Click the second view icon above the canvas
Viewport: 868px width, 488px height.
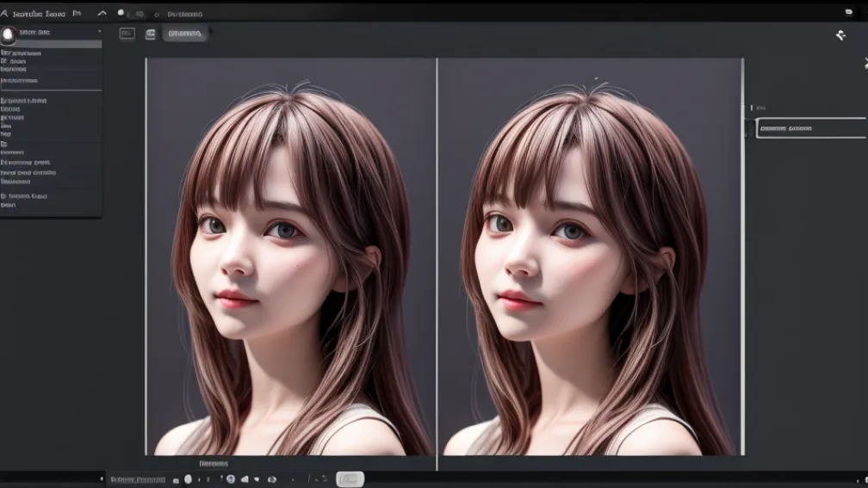coord(151,34)
